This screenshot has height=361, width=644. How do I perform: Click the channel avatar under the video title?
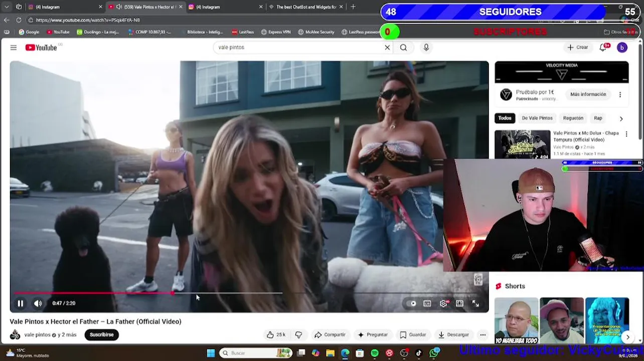coord(15,334)
